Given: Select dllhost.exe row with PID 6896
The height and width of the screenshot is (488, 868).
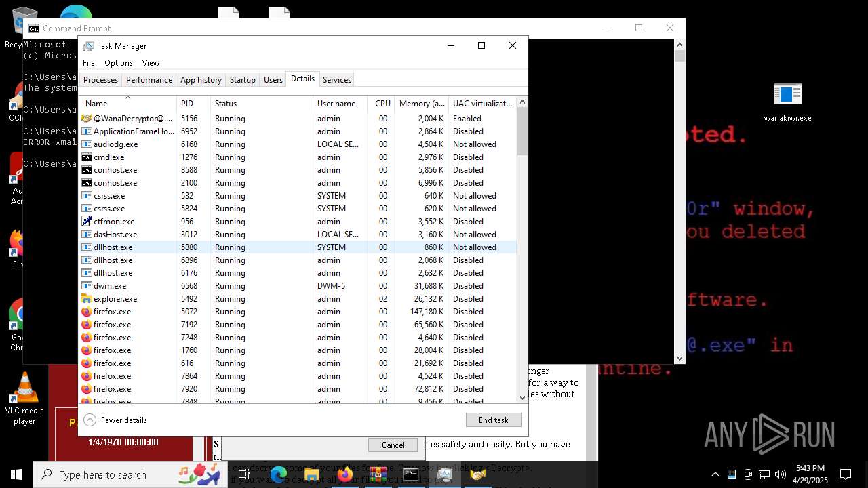Looking at the screenshot, I should [298, 260].
